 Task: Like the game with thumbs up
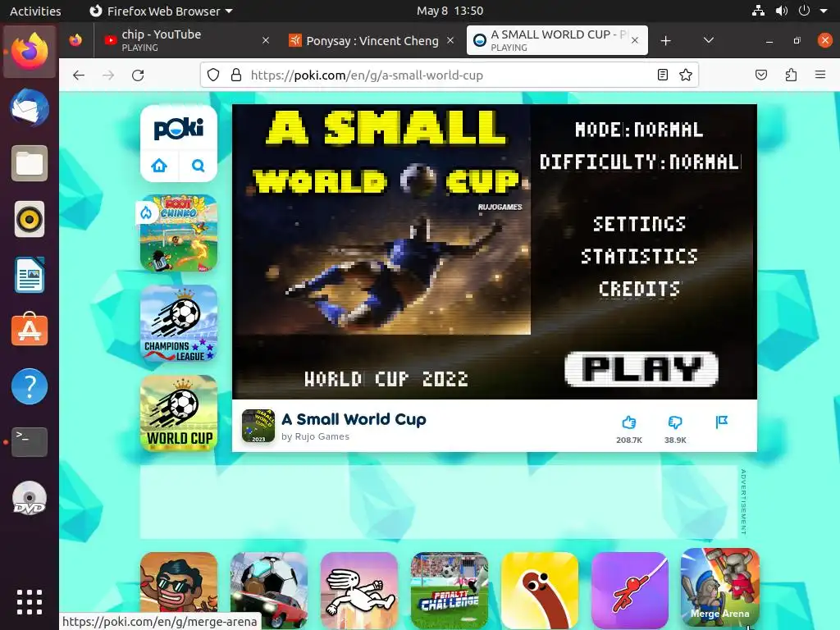(x=629, y=422)
